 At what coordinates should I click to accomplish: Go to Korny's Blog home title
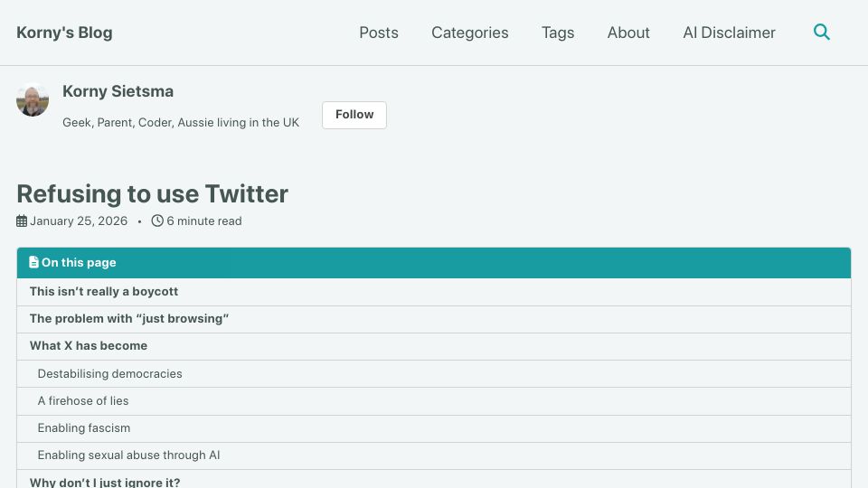64,33
